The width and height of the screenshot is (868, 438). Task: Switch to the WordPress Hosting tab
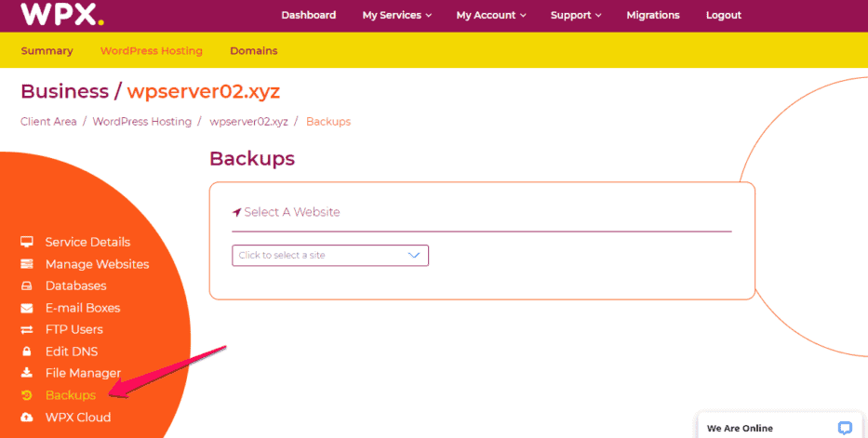click(151, 51)
